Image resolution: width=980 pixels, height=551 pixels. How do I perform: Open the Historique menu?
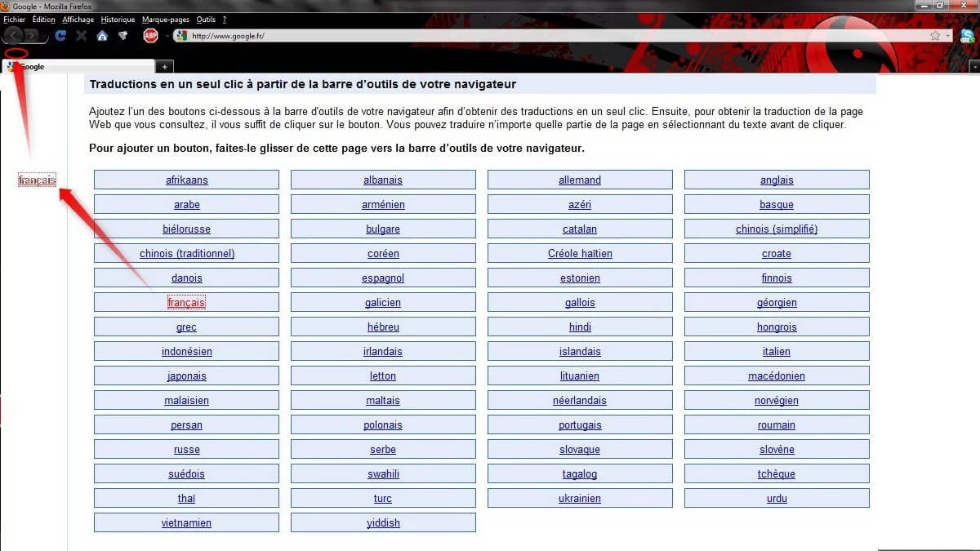tap(118, 19)
